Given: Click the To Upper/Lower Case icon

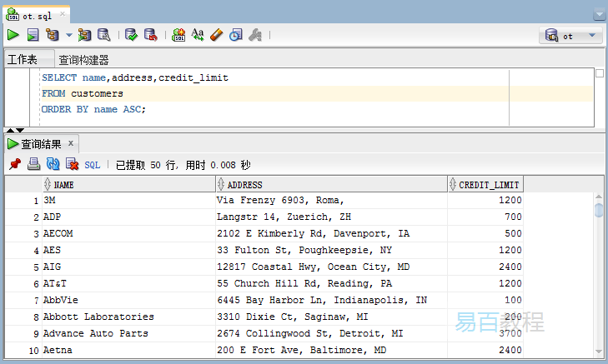Looking at the screenshot, I should pos(198,35).
